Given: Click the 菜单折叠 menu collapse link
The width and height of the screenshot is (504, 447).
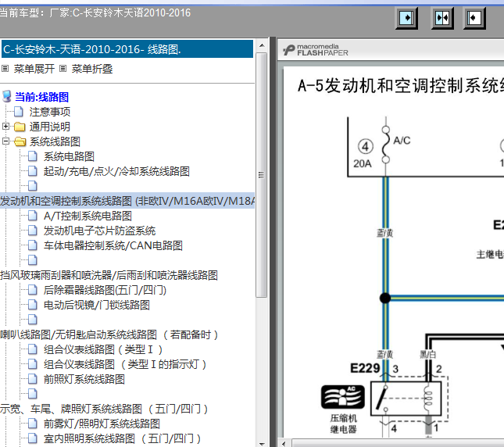Looking at the screenshot, I should [92, 69].
